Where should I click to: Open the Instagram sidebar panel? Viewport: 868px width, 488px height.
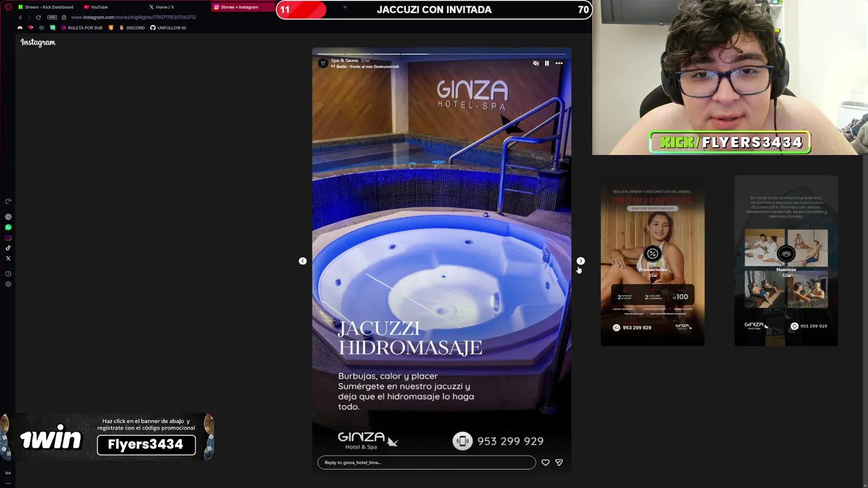tap(8, 237)
